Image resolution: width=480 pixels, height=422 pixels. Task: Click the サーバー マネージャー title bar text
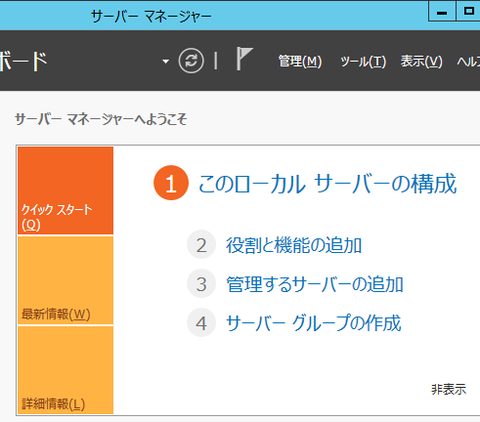point(151,16)
